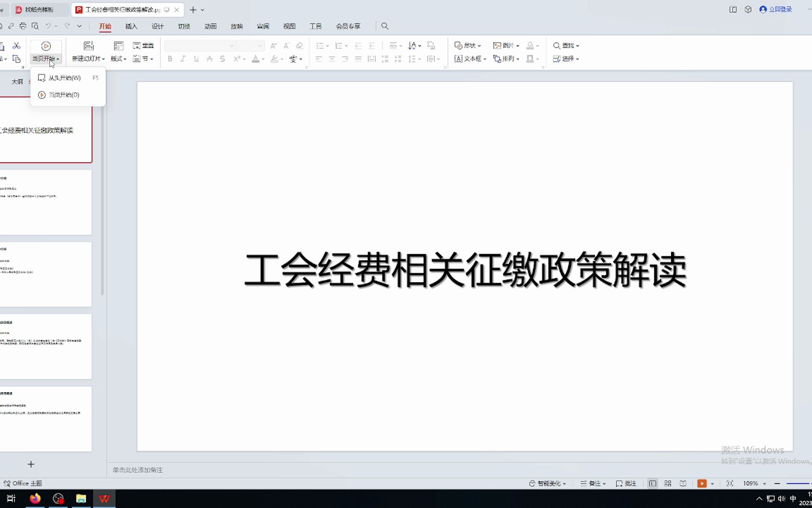
Task: Click the 文本框 text box button
Action: (x=470, y=59)
